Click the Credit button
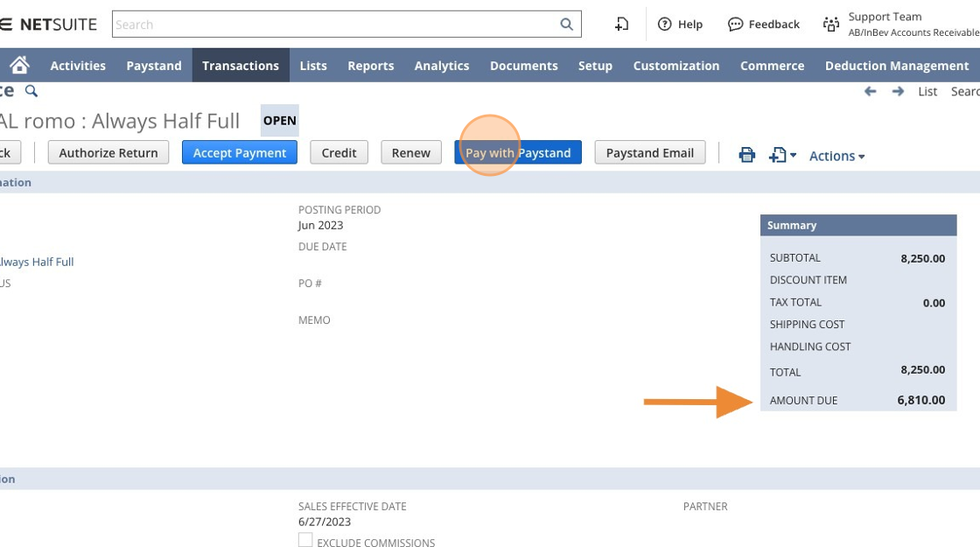This screenshot has width=980, height=547. pos(339,152)
